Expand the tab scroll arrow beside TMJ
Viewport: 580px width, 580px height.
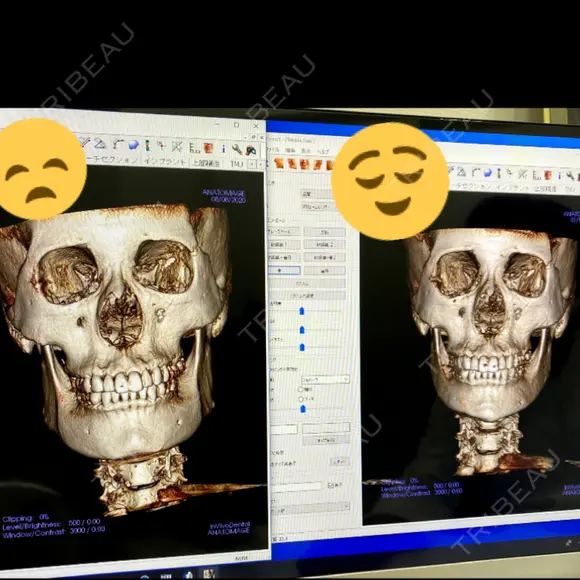pyautogui.click(x=252, y=164)
